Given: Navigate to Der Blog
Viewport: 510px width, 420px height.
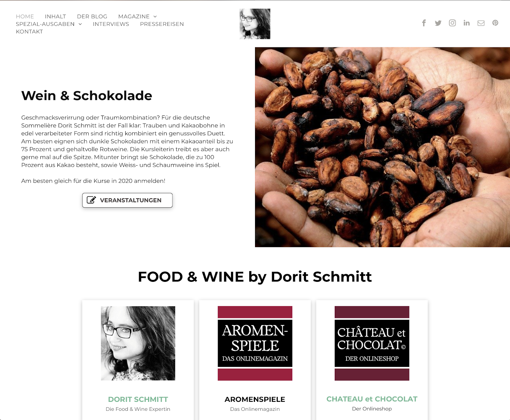Looking at the screenshot, I should click(92, 17).
